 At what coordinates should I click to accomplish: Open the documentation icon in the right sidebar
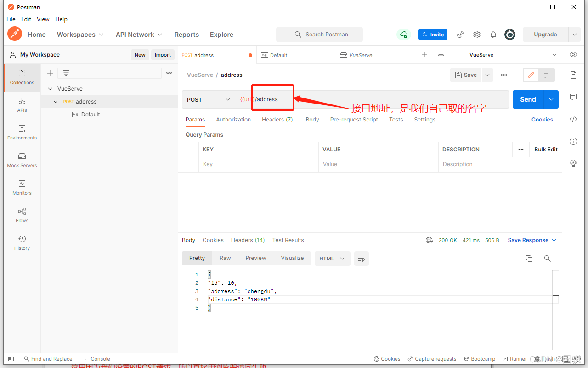point(573,75)
